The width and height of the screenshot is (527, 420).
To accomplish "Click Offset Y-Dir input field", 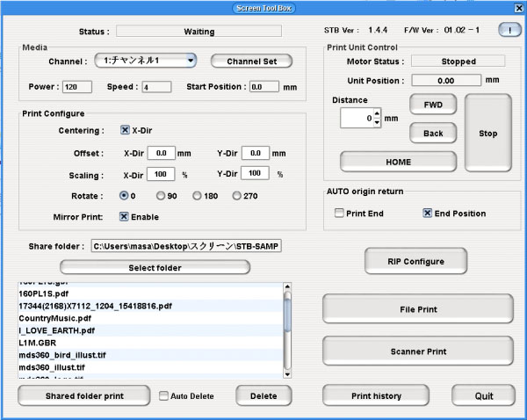I will click(256, 153).
